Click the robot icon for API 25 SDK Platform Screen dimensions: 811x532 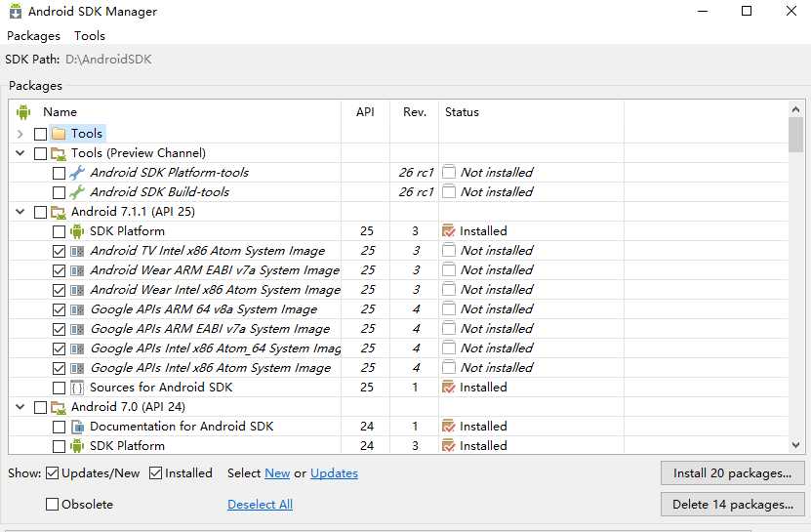[77, 231]
